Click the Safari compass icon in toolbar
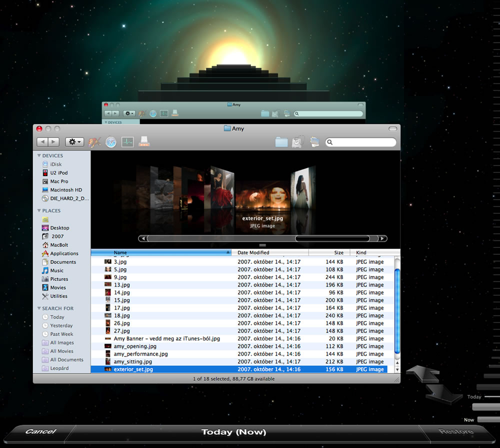The image size is (500, 448). coord(110,142)
